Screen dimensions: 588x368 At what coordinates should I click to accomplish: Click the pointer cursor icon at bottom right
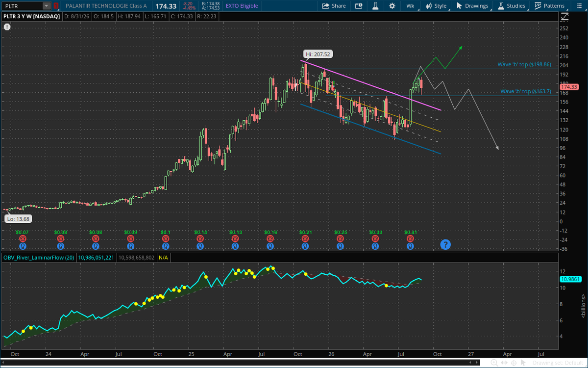(524, 363)
